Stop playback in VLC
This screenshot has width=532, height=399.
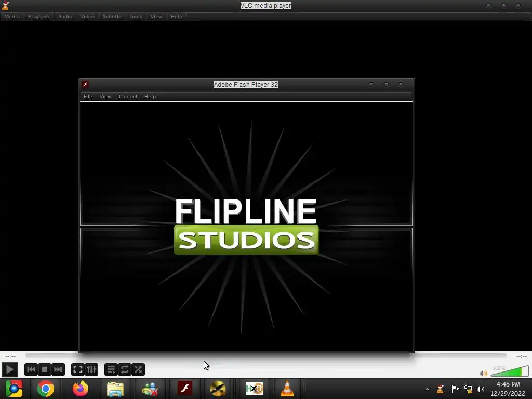[45, 369]
